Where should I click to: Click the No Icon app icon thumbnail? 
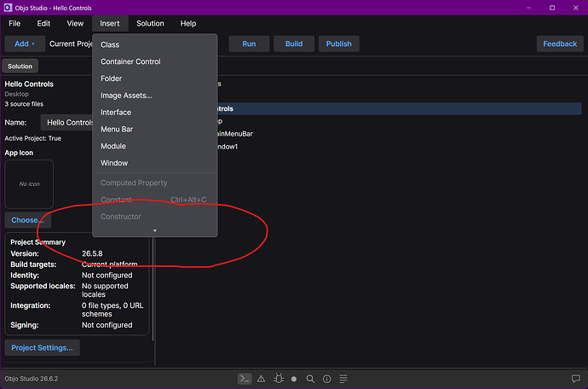29,184
